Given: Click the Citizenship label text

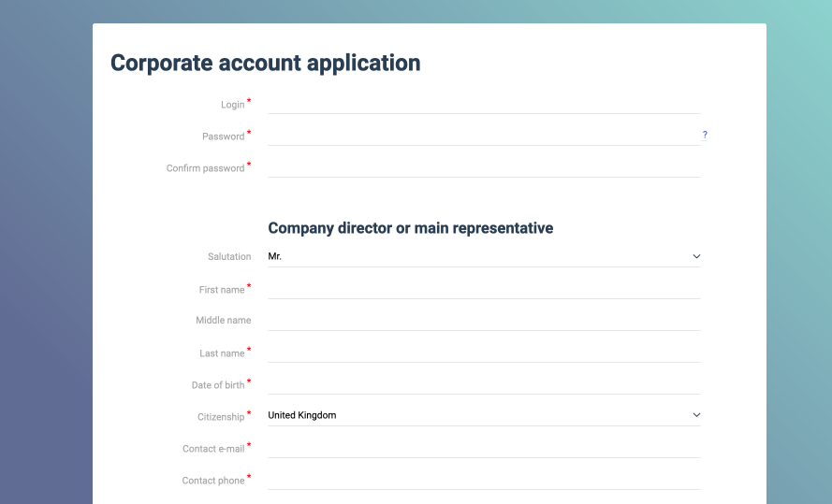Looking at the screenshot, I should [x=221, y=417].
